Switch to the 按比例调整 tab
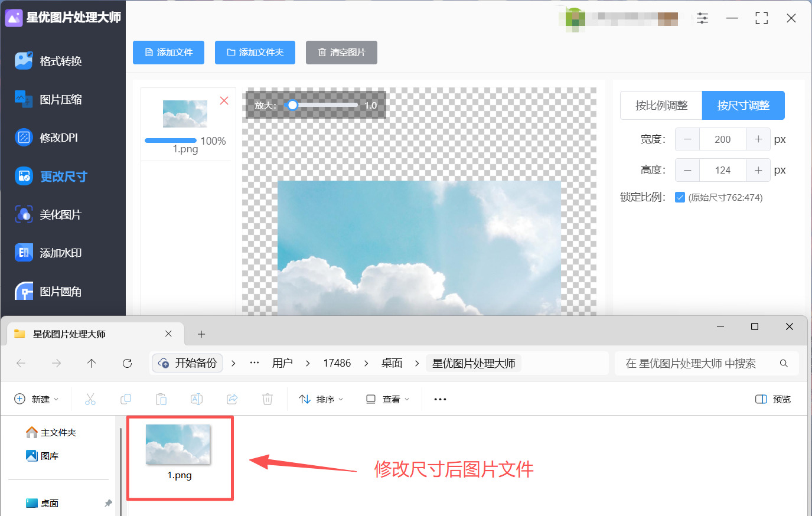Viewport: 812px width, 516px height. (661, 106)
